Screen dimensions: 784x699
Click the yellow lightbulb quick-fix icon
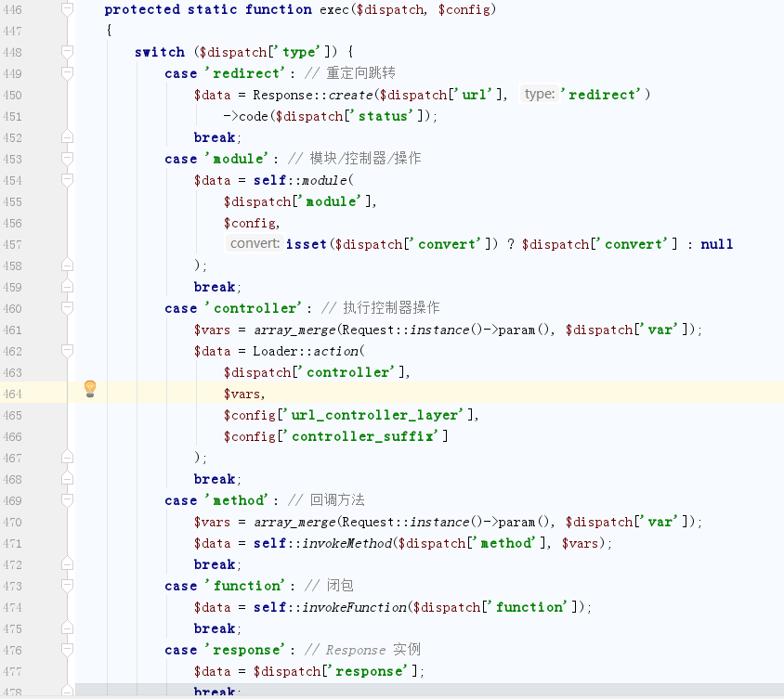point(90,389)
